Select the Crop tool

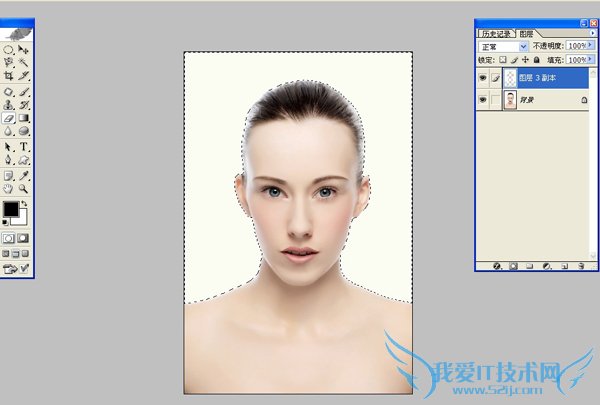tap(8, 76)
